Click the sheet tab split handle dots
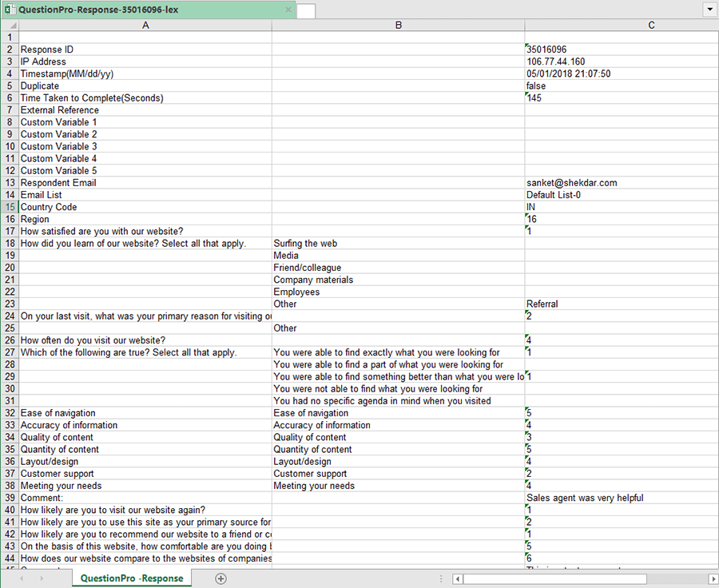The width and height of the screenshot is (719, 588). pos(441,579)
